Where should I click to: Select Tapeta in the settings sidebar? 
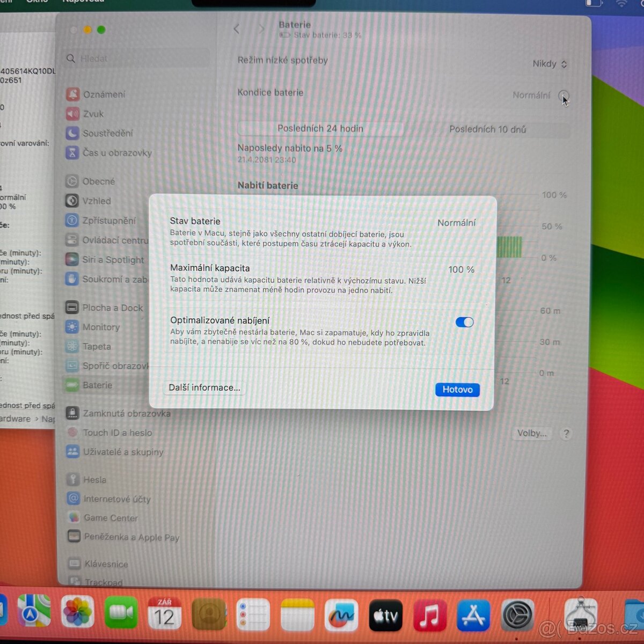point(97,346)
